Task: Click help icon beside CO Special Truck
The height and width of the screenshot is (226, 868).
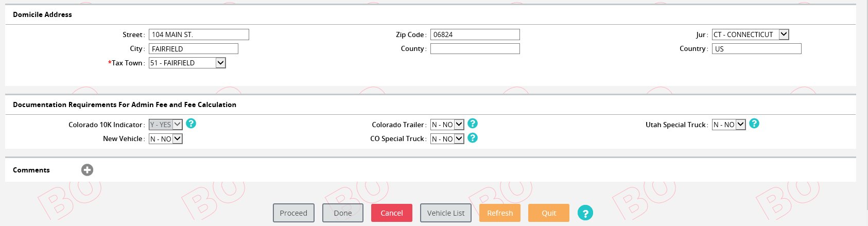Action: [x=473, y=138]
